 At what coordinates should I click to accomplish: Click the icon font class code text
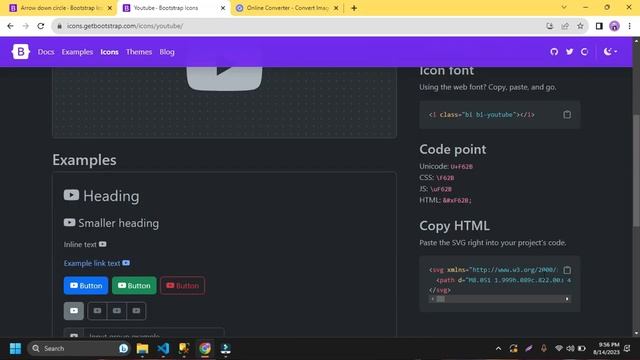(482, 115)
